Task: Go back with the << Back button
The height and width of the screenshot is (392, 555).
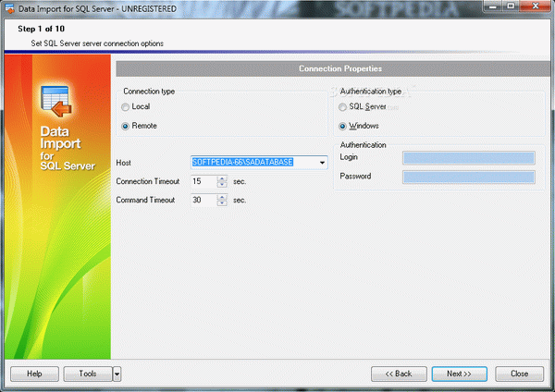Action: [399, 374]
